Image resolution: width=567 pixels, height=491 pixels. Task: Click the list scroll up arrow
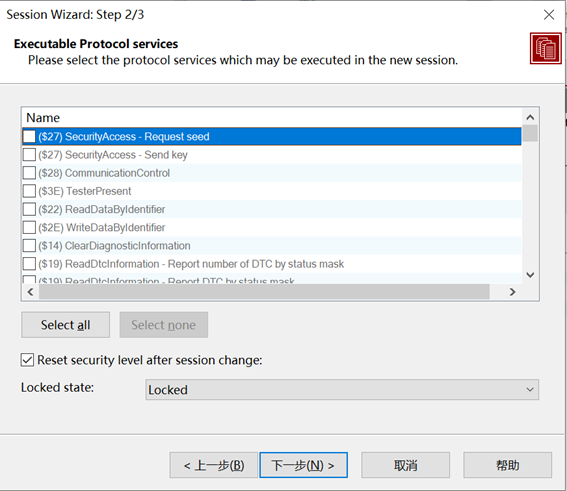pos(530,117)
